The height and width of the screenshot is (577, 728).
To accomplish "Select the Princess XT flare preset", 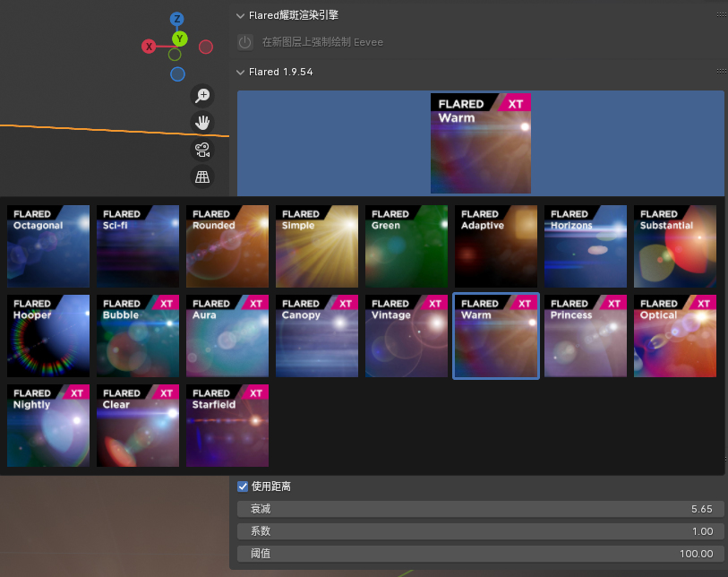I will point(586,336).
